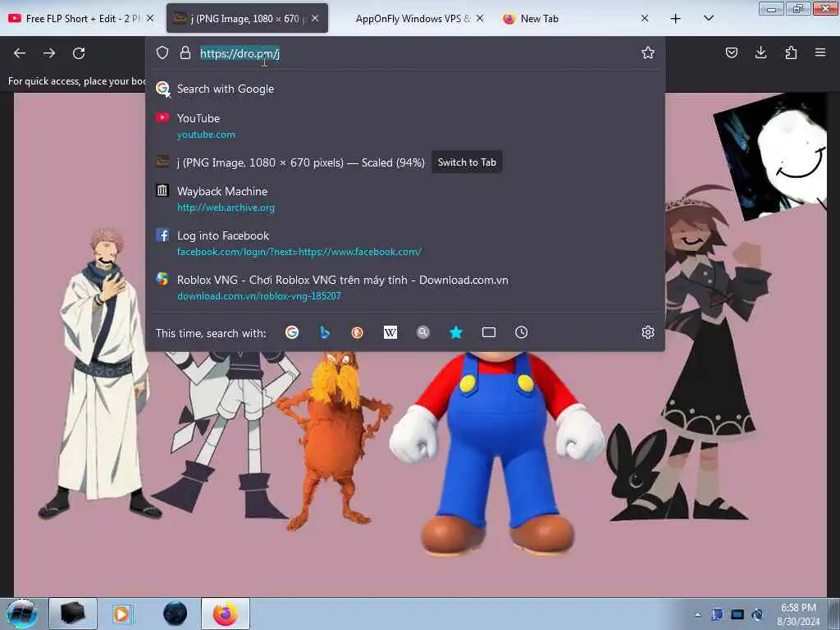Choose the Log into Facebook suggestion
Screen dimensions: 840x630
[405, 243]
